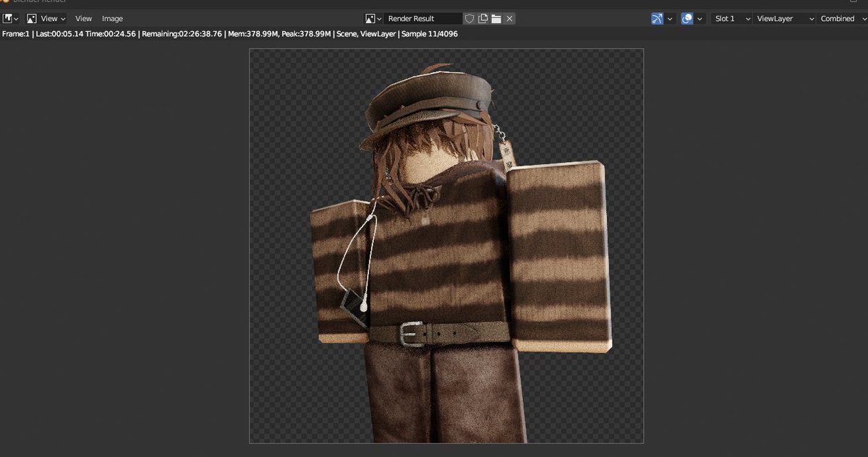Browse linked images via image icon
This screenshot has width=868, height=457.
pos(373,19)
